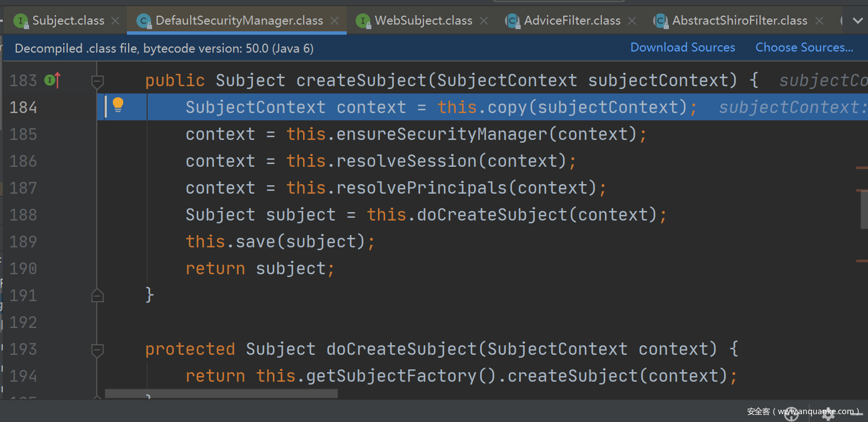
Task: Close the DefaultSecurityManager.class tab
Action: [334, 21]
